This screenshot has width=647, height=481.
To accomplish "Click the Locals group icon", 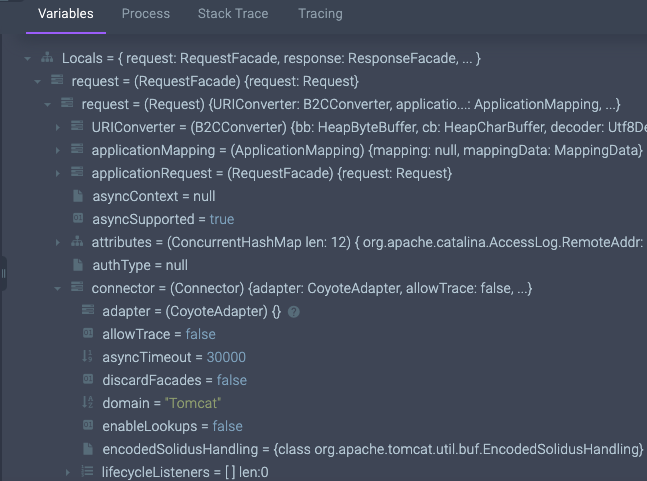I will tap(47, 59).
